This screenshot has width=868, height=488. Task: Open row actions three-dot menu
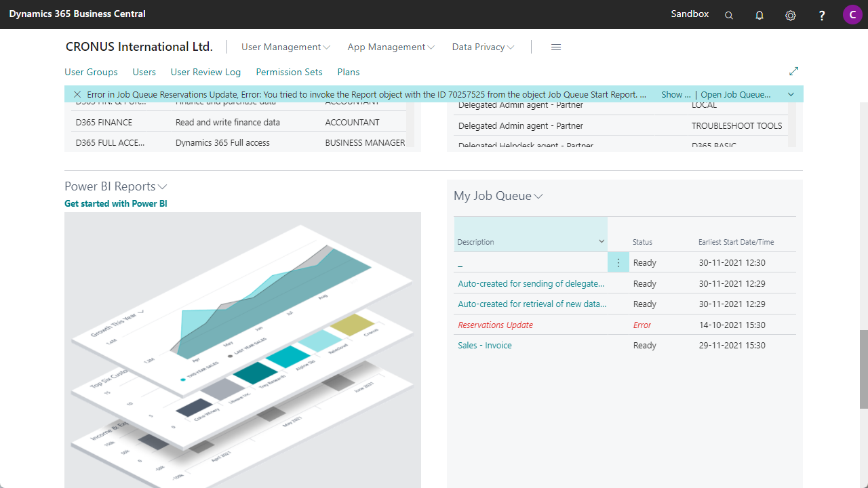click(618, 263)
